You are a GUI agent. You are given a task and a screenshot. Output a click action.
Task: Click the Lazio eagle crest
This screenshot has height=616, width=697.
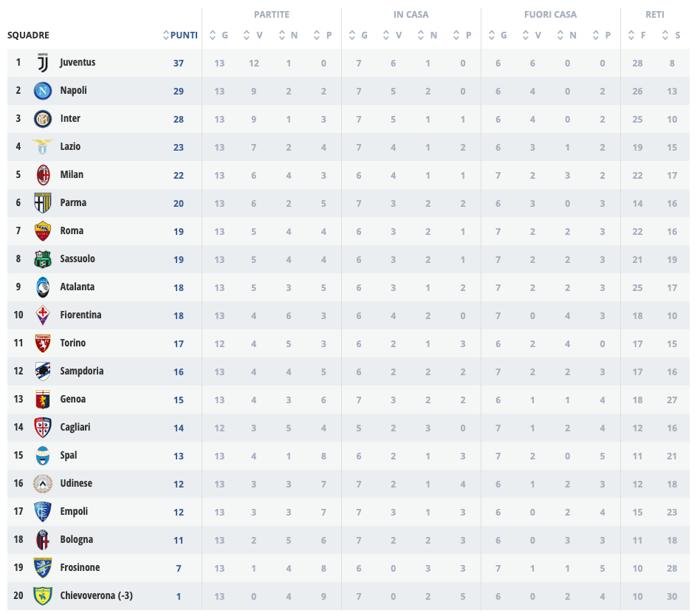(x=42, y=147)
